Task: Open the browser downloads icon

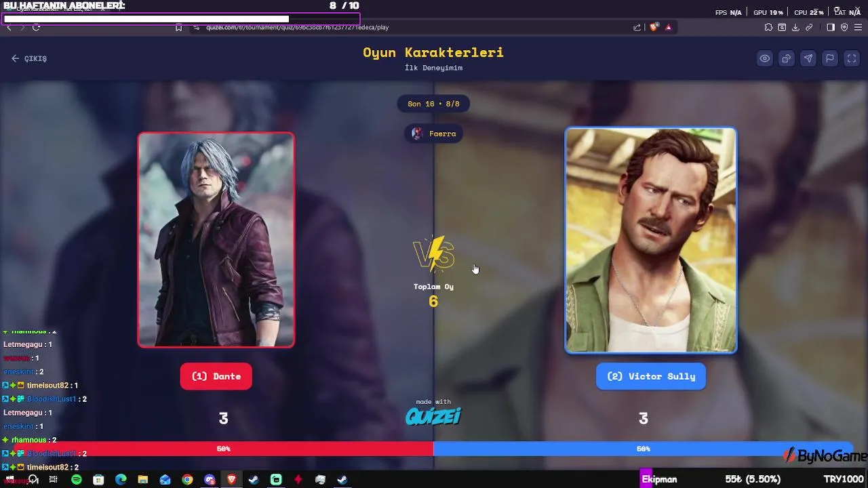Action: [795, 27]
